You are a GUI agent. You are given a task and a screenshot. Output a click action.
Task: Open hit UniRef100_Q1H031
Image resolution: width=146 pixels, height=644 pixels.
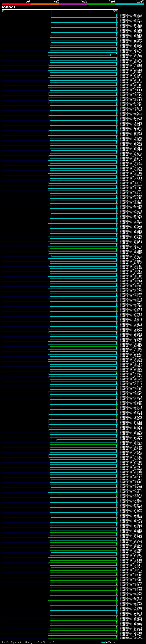(x=131, y=352)
